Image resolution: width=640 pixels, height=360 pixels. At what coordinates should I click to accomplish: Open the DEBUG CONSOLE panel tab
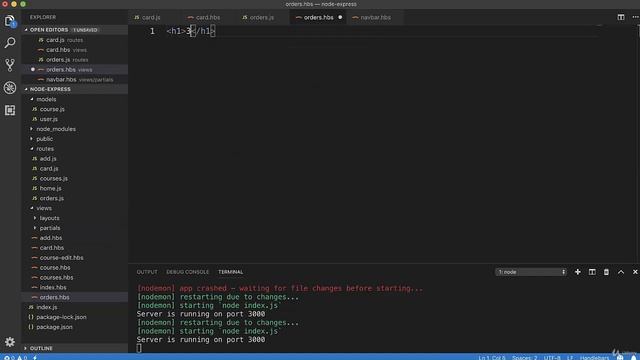click(187, 272)
